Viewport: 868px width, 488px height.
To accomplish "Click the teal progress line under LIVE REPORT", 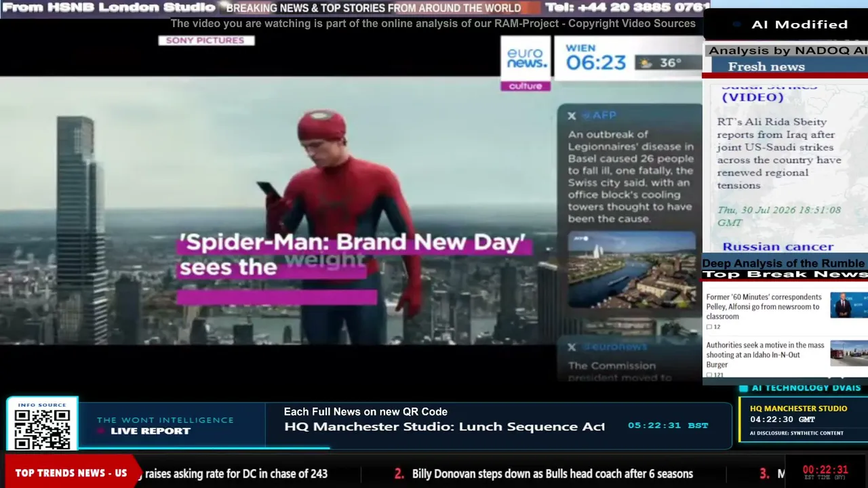I will (x=204, y=447).
